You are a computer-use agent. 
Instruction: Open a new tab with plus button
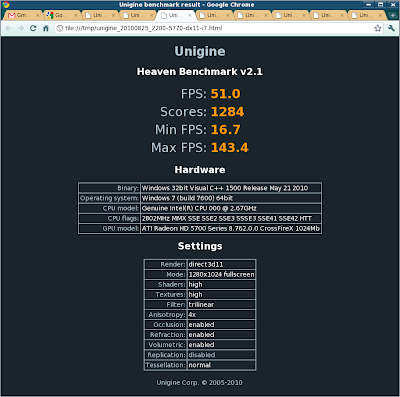click(x=393, y=15)
